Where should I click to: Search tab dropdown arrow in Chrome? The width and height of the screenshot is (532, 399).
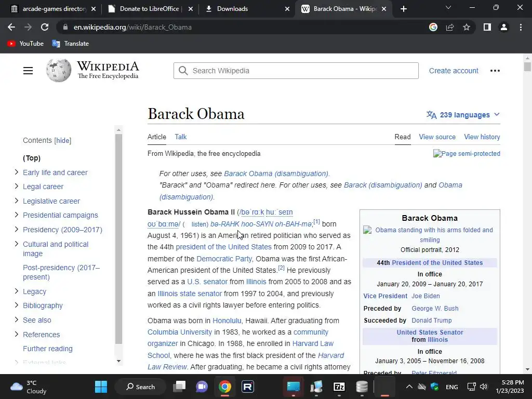tap(448, 7)
